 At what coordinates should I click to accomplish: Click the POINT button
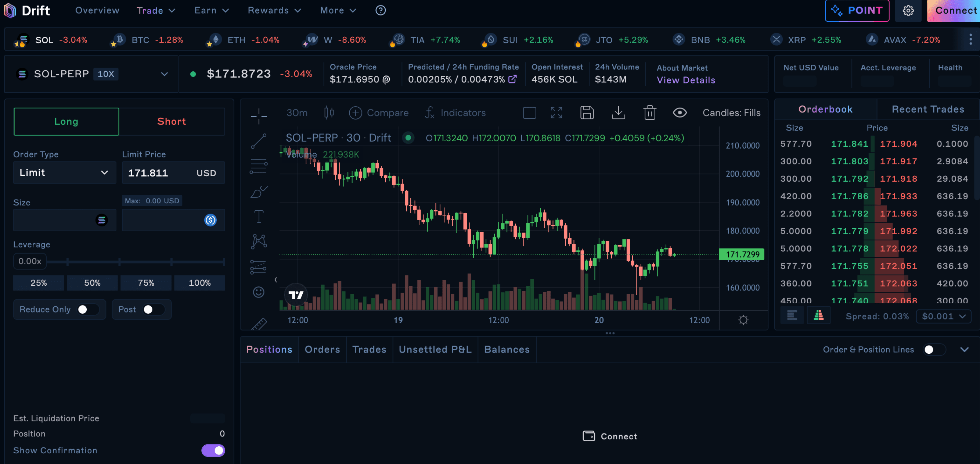[857, 11]
